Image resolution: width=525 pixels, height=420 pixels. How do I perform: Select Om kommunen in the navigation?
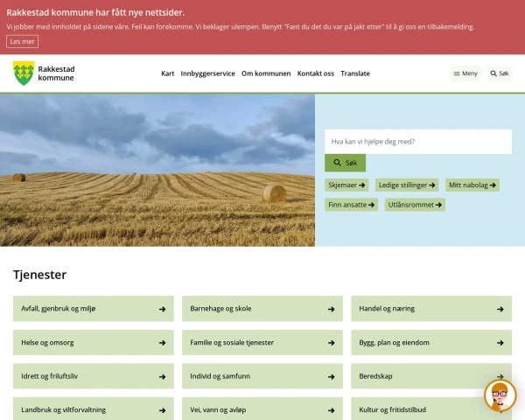click(266, 73)
